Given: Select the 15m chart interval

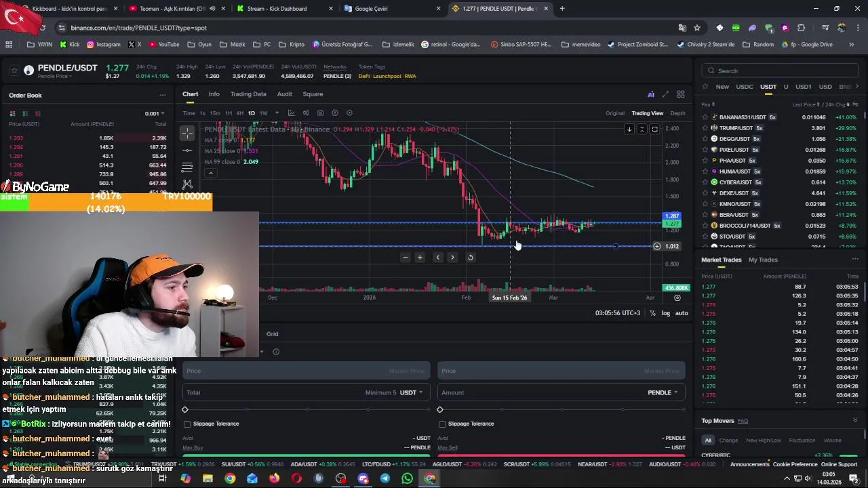Looking at the screenshot, I should pyautogui.click(x=215, y=113).
